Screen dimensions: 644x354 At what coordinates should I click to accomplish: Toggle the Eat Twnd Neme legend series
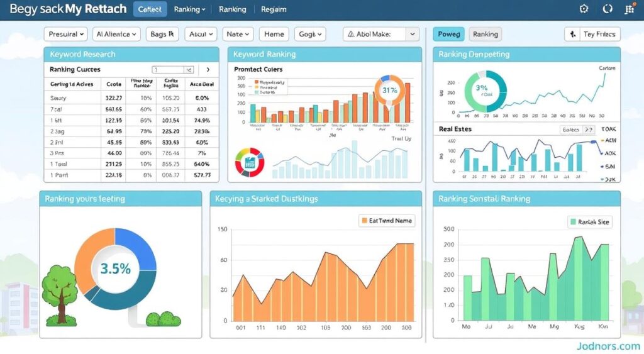click(x=386, y=221)
